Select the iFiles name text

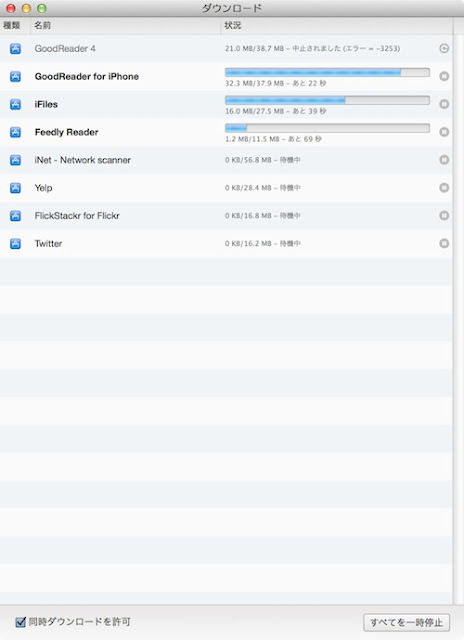46,104
